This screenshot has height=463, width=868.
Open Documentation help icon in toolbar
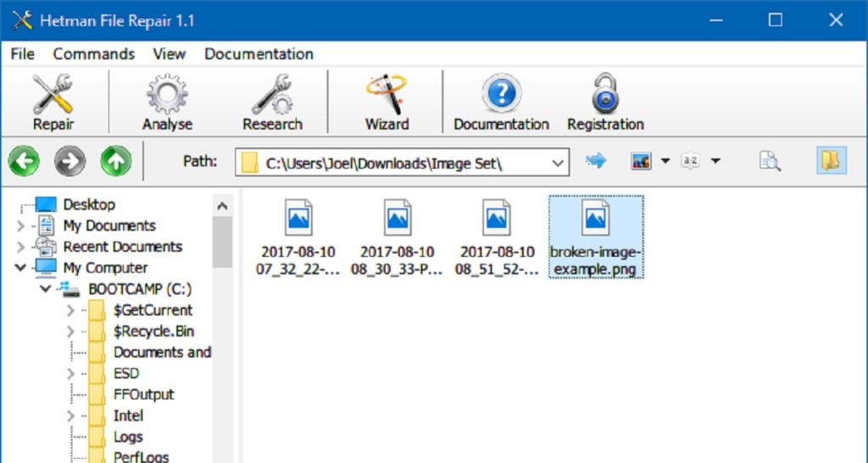[501, 102]
